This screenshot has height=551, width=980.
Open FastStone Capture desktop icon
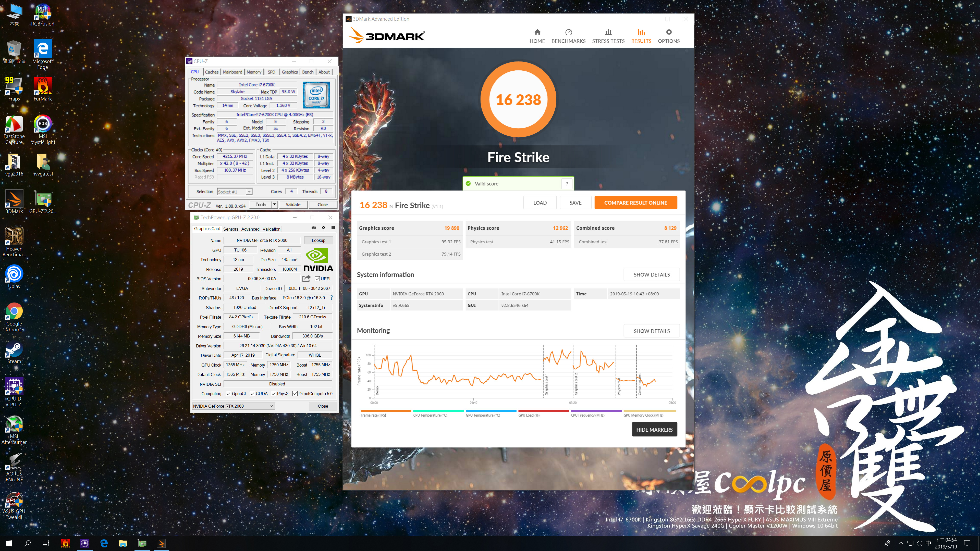(x=14, y=130)
